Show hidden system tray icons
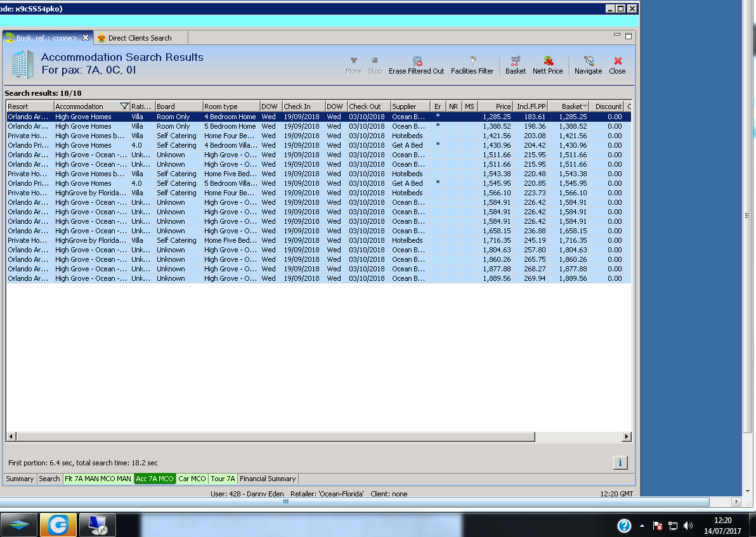The height and width of the screenshot is (537, 756). tap(642, 526)
